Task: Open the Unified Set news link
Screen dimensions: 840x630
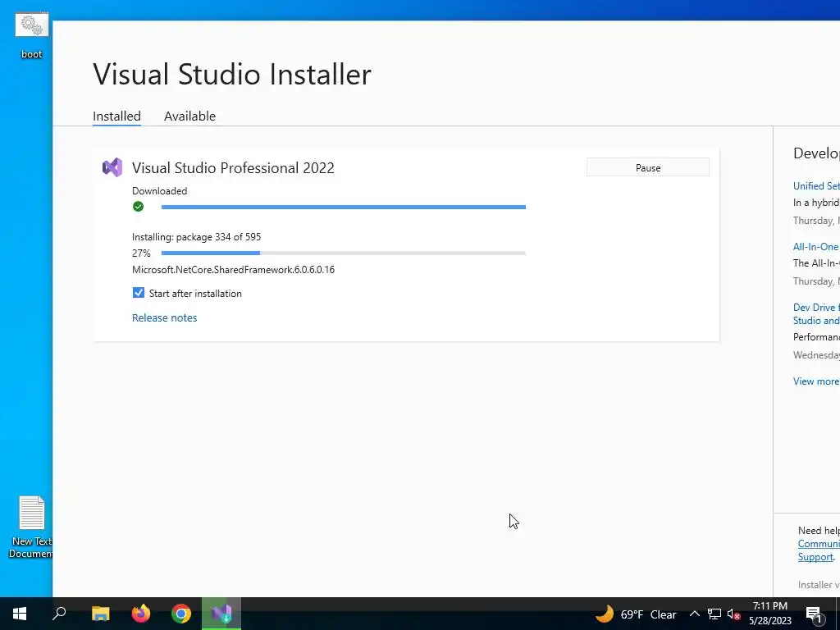Action: pos(816,186)
